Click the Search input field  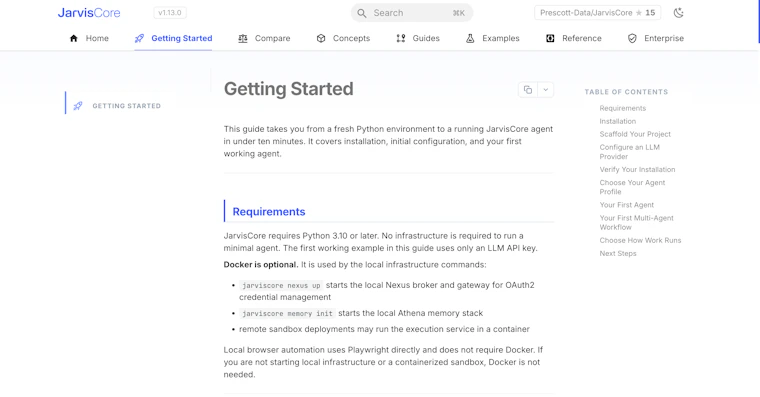(412, 13)
